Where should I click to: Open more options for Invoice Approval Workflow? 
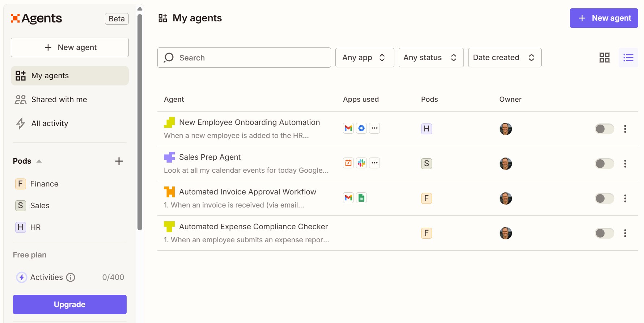click(x=625, y=198)
